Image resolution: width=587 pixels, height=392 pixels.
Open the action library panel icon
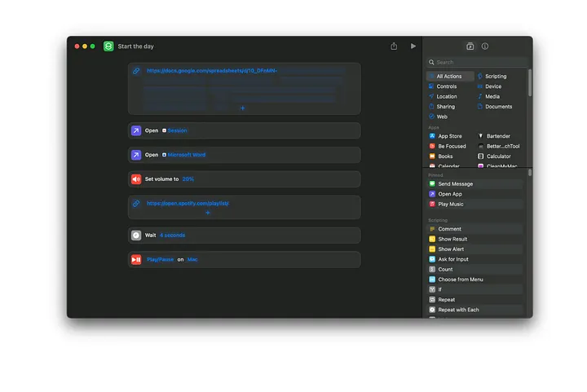coord(470,46)
